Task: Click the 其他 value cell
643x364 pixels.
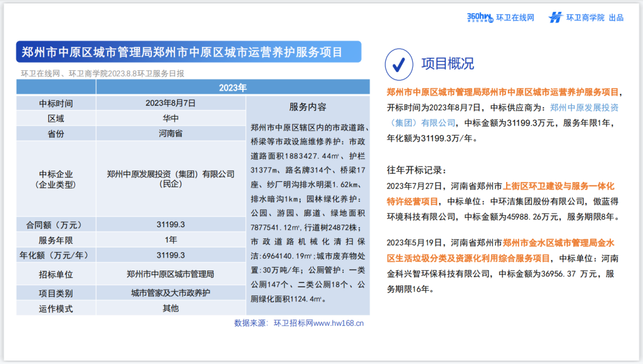Action: point(171,308)
